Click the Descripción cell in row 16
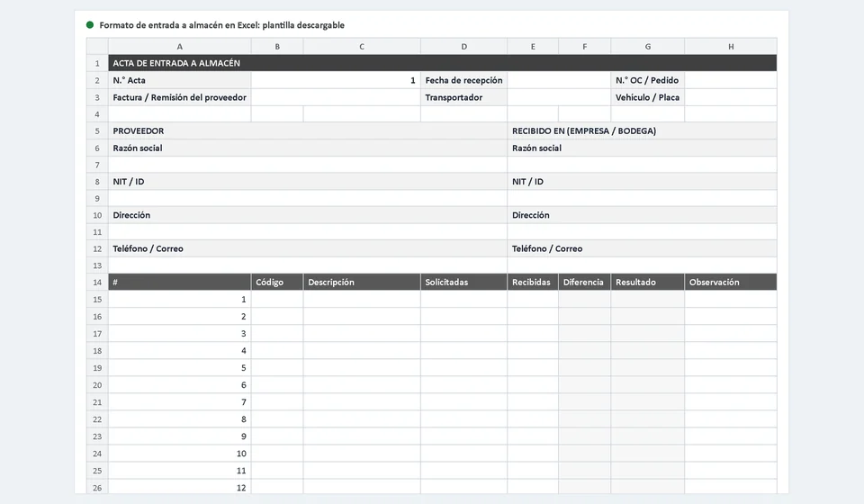Viewport: 864px width, 504px height. (362, 317)
